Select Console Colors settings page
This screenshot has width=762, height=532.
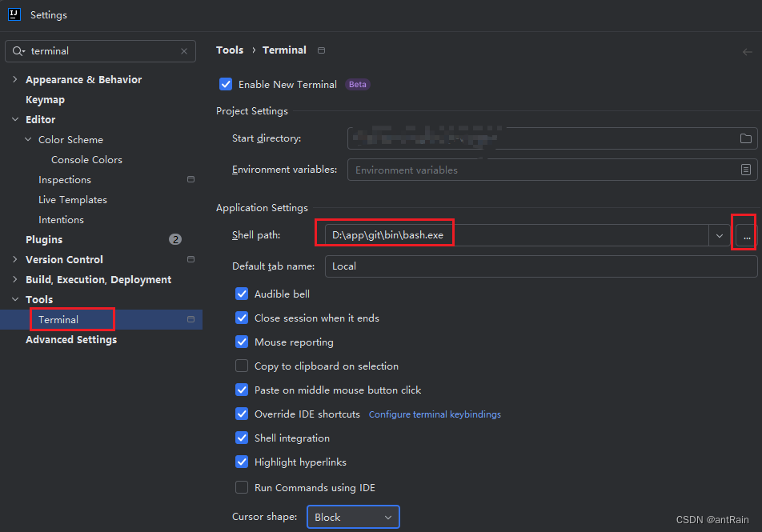[86, 159]
